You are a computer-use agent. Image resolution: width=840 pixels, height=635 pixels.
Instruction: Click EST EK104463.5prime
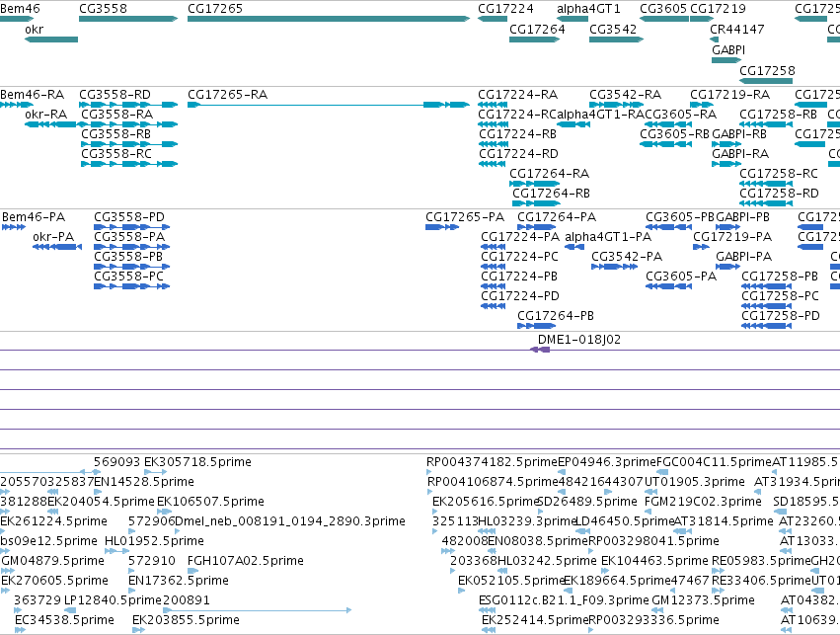point(654,561)
